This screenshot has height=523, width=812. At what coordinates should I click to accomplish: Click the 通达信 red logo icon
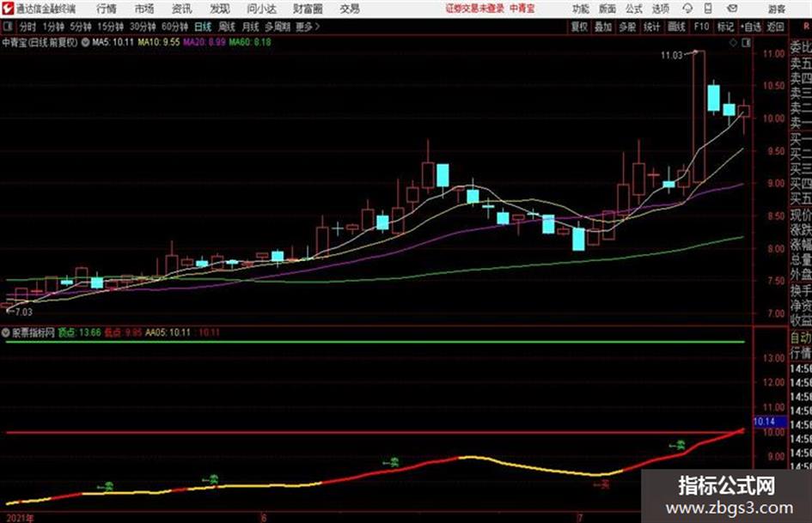(7, 9)
